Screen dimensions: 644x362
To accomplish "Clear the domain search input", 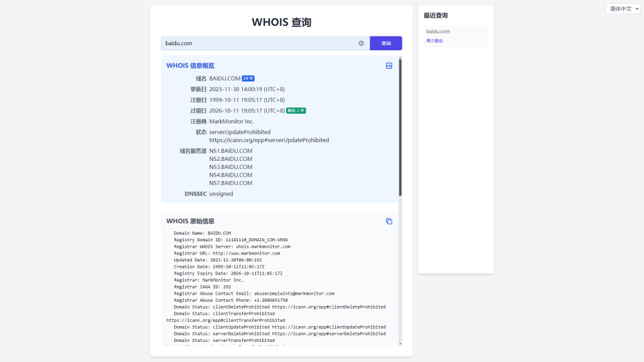I will tap(361, 43).
